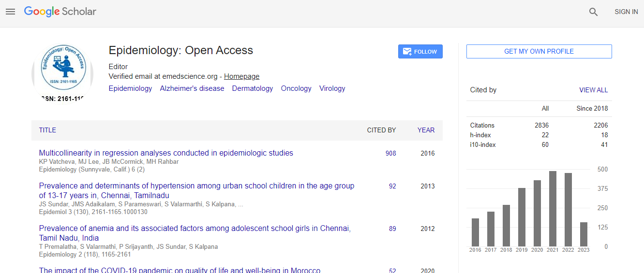Screen dimensions: 644x273
Task: Click the Google Scholar logo
Action: (x=60, y=12)
